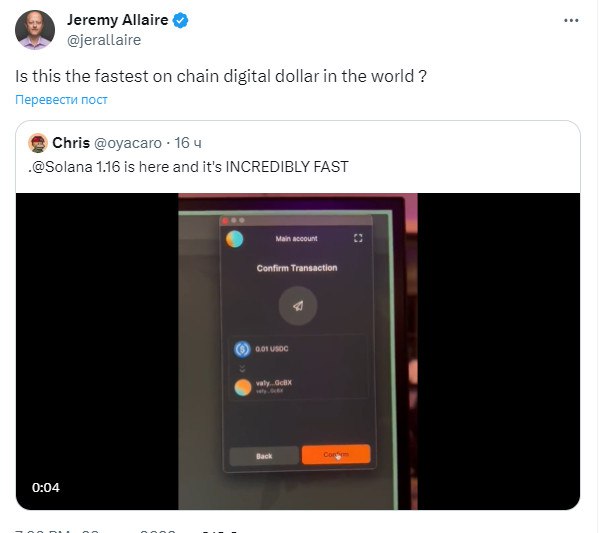
Task: Open the @oyacaro handle in quoted post
Action: click(x=128, y=143)
